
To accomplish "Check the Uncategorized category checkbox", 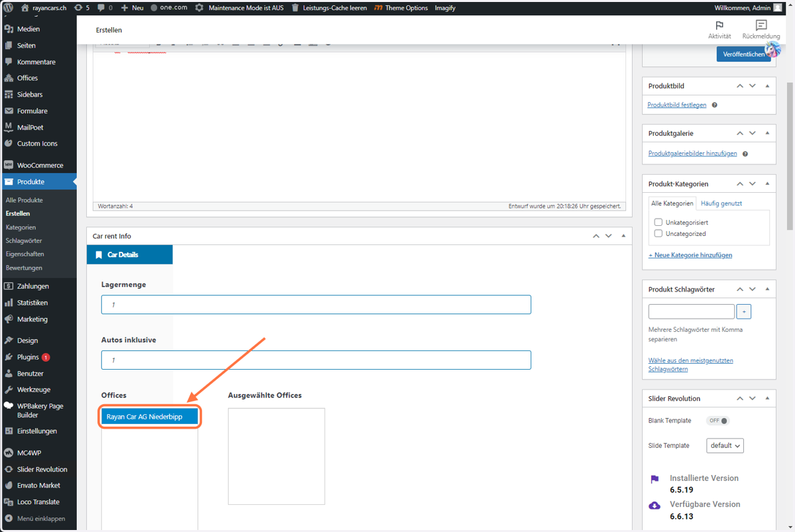I will (658, 233).
